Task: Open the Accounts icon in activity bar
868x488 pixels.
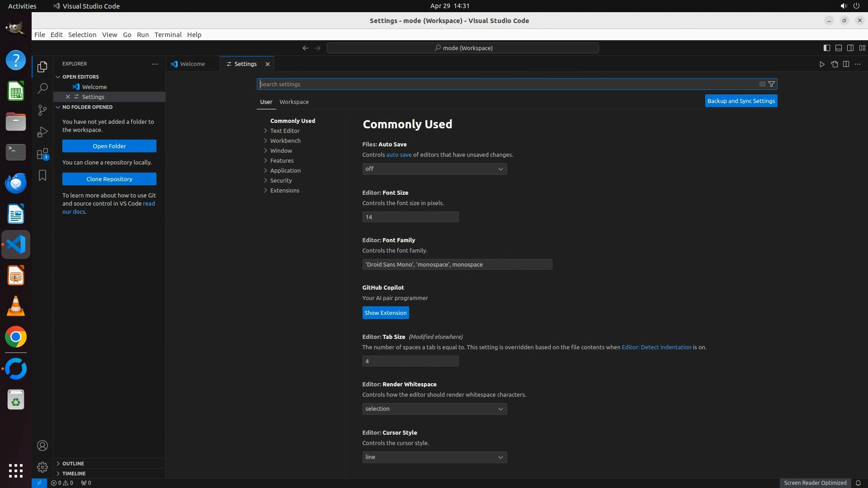Action: pyautogui.click(x=42, y=446)
